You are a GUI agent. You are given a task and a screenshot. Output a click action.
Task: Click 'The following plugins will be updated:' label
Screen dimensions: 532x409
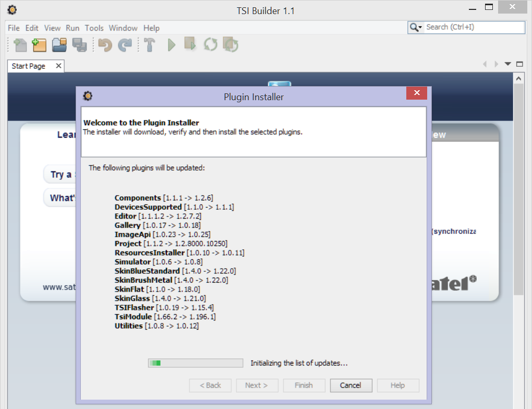(x=147, y=168)
